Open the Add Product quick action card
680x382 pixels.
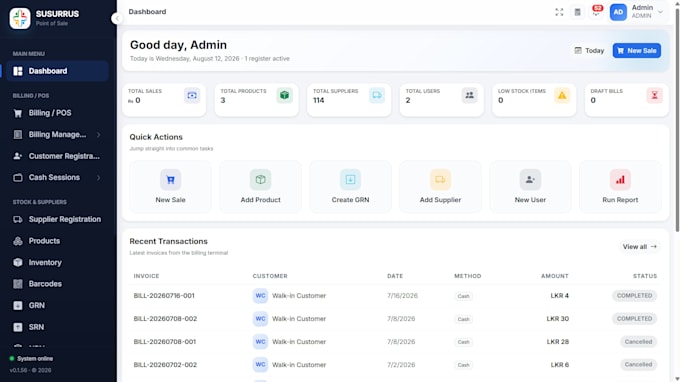click(260, 187)
